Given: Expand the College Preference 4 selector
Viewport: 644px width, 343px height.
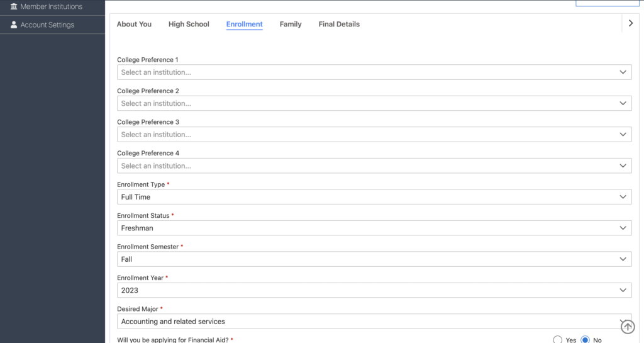Looking at the screenshot, I should pyautogui.click(x=374, y=166).
